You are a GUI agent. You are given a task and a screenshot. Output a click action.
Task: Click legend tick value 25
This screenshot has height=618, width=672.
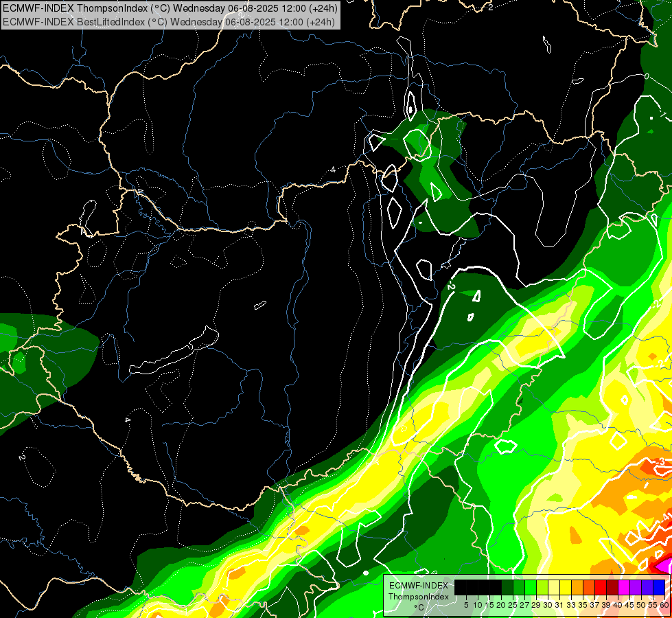[x=513, y=605]
